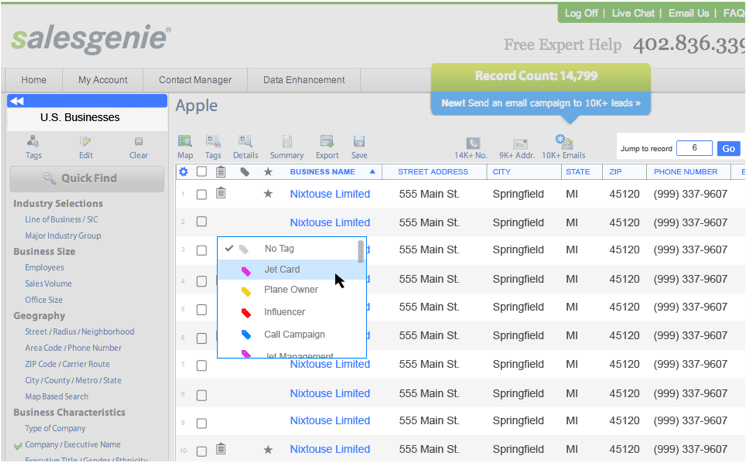Click the clipboard icon in table header

click(x=221, y=172)
